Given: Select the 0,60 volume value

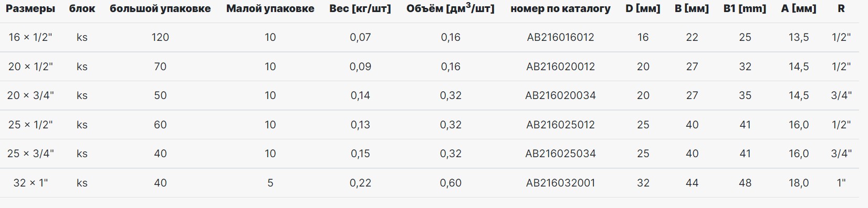Looking at the screenshot, I should click(451, 183).
